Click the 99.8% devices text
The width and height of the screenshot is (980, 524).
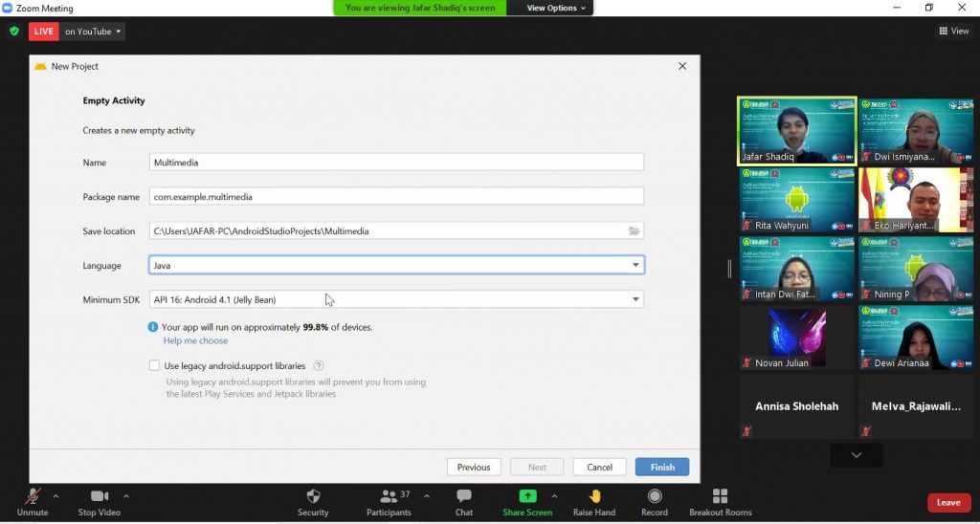tap(316, 327)
